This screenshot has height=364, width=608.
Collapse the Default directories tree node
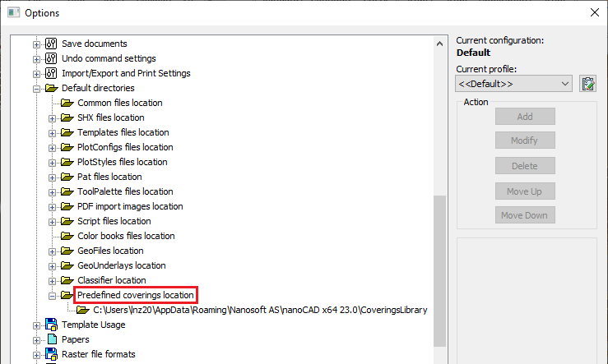coord(36,88)
